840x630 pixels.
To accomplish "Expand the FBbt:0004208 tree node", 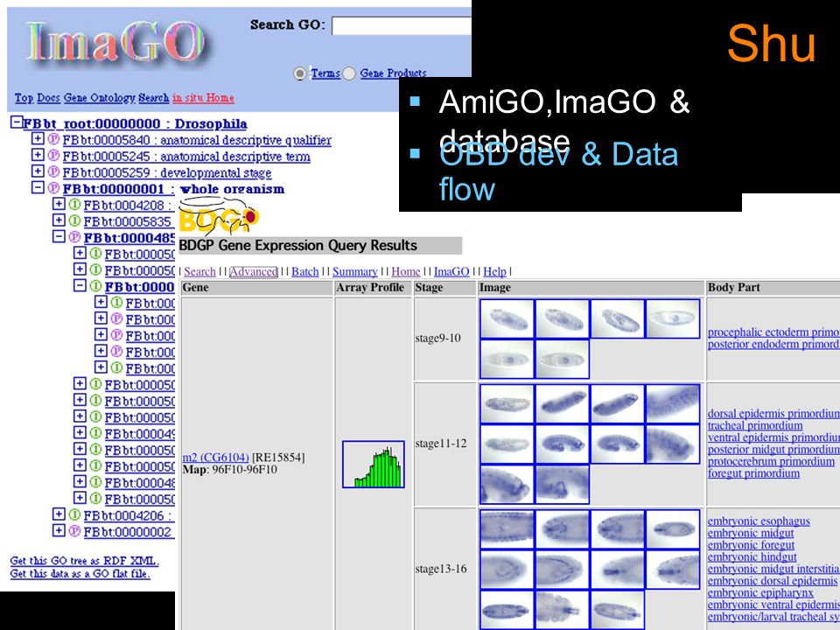I will tap(59, 204).
